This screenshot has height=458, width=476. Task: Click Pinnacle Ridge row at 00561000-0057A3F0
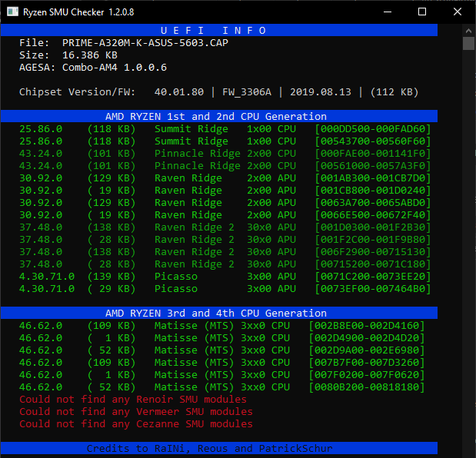(225, 166)
